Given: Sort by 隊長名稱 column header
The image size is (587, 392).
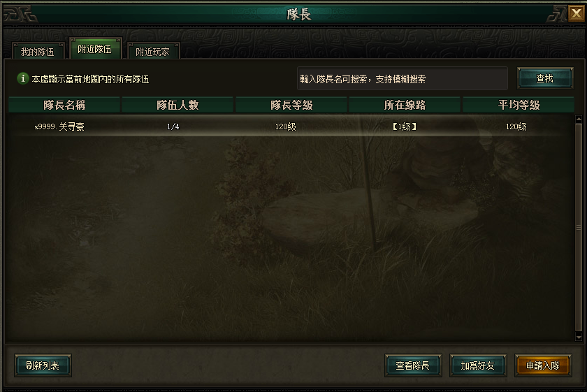Looking at the screenshot, I should pos(64,105).
